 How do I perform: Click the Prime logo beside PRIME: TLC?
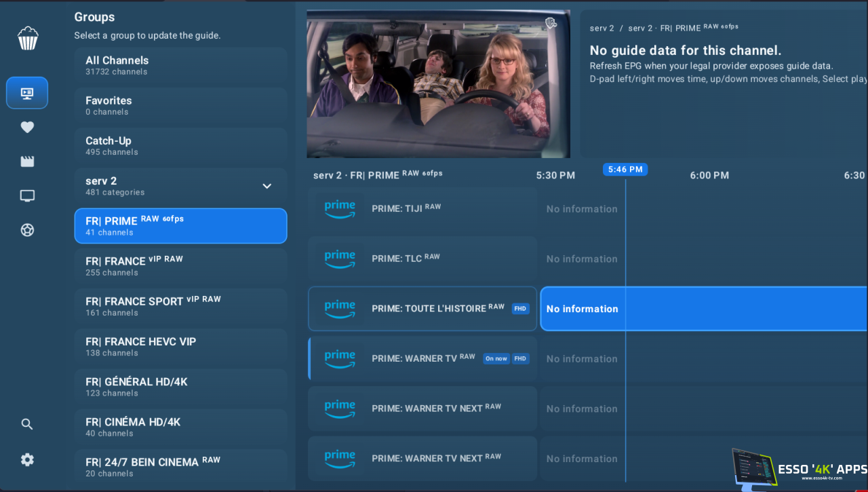pos(340,259)
